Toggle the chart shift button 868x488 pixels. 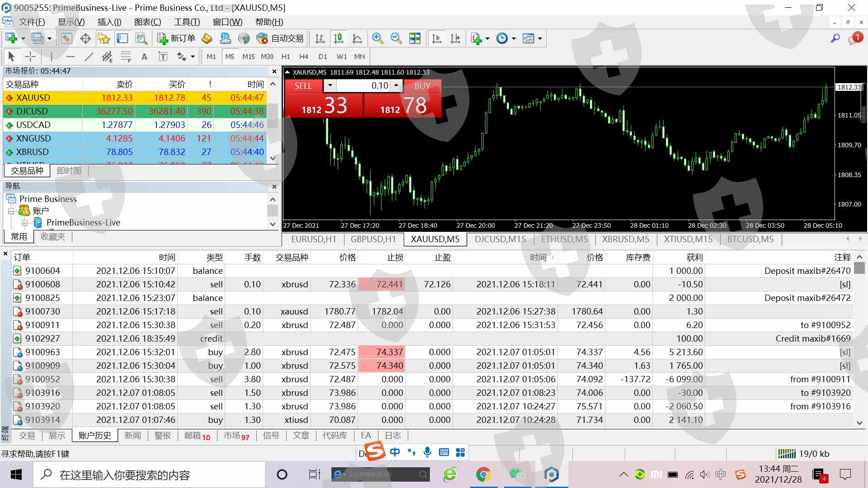(455, 38)
